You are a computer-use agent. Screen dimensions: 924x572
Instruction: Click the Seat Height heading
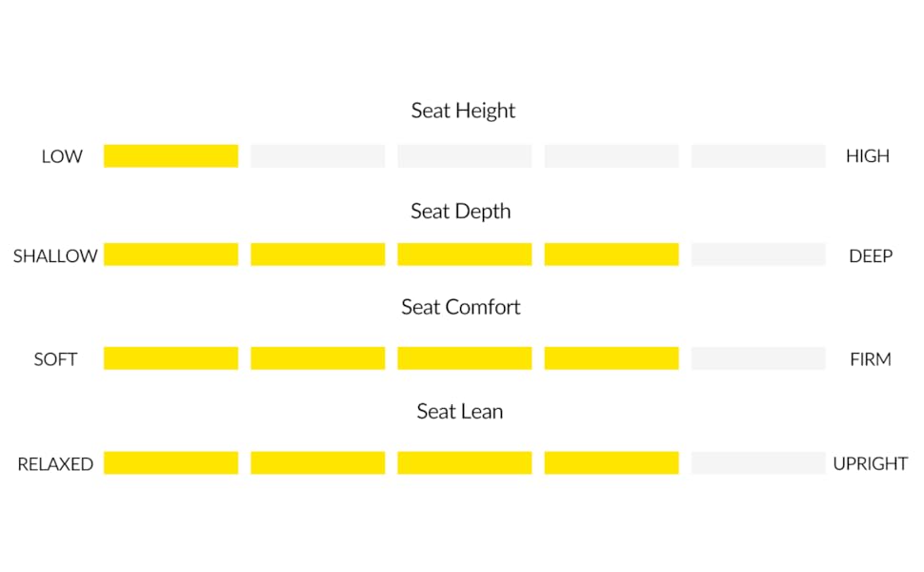click(x=463, y=111)
